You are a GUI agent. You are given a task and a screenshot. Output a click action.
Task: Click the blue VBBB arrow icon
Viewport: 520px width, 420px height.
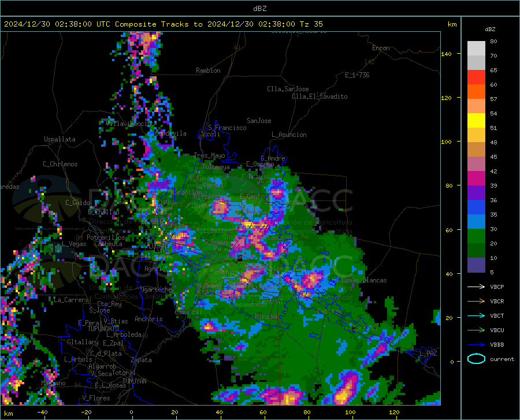[x=476, y=345]
